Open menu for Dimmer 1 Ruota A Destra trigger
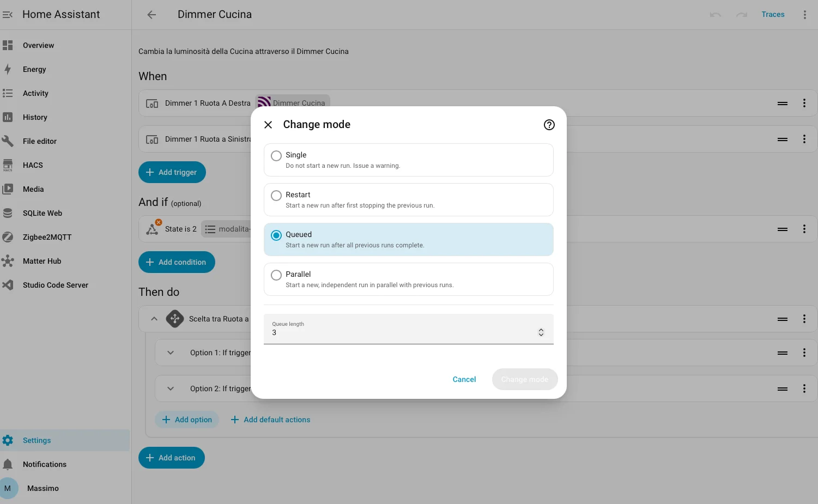 pyautogui.click(x=804, y=103)
